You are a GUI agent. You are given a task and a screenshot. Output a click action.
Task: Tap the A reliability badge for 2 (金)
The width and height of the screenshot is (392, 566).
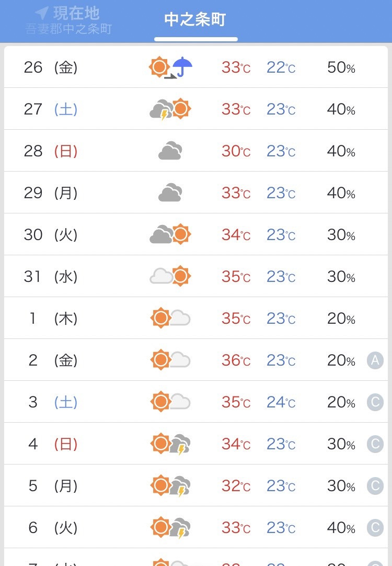(x=375, y=360)
